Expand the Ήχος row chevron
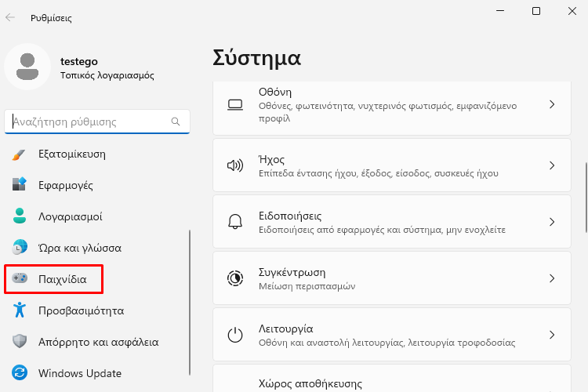Viewport: 588px width, 392px height. tap(552, 165)
